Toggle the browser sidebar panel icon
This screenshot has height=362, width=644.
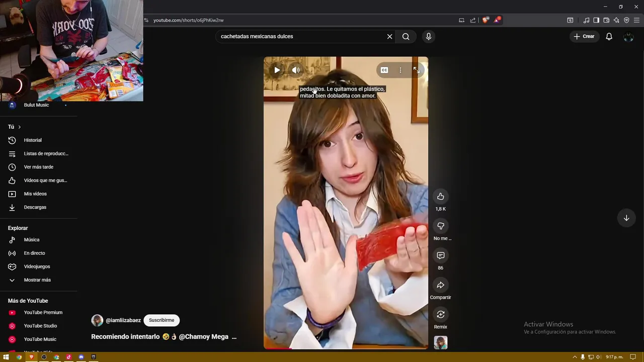pos(596,20)
